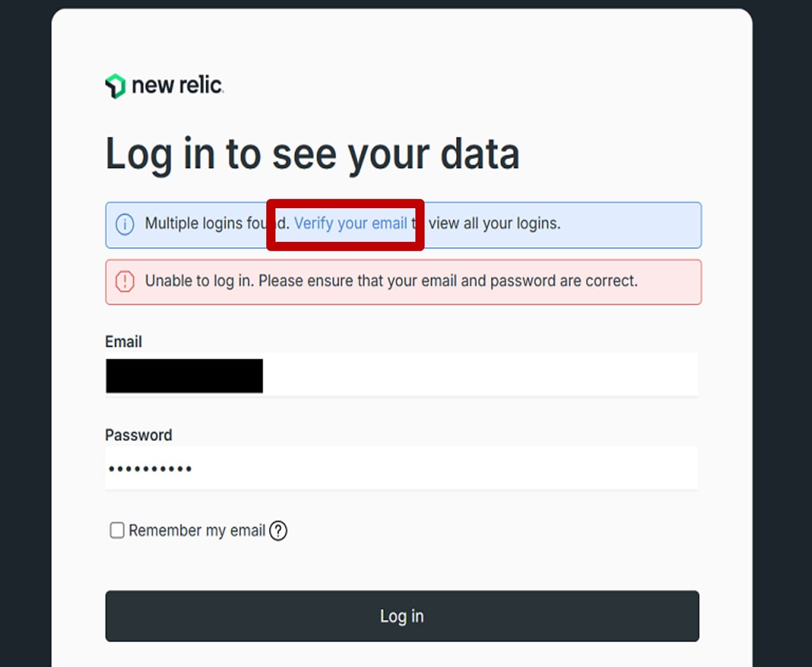Viewport: 812px width, 667px height.
Task: Click the Email field label
Action: click(123, 342)
